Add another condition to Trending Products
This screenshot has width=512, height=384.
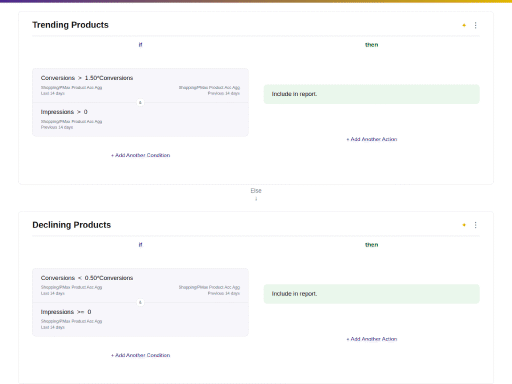pyautogui.click(x=140, y=155)
